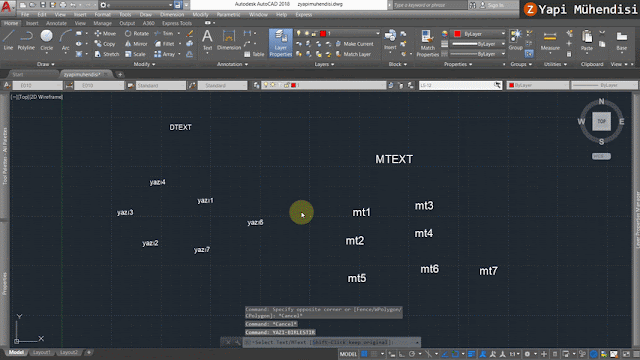Select the Circle tool
The width and height of the screenshot is (640, 360).
point(47,40)
